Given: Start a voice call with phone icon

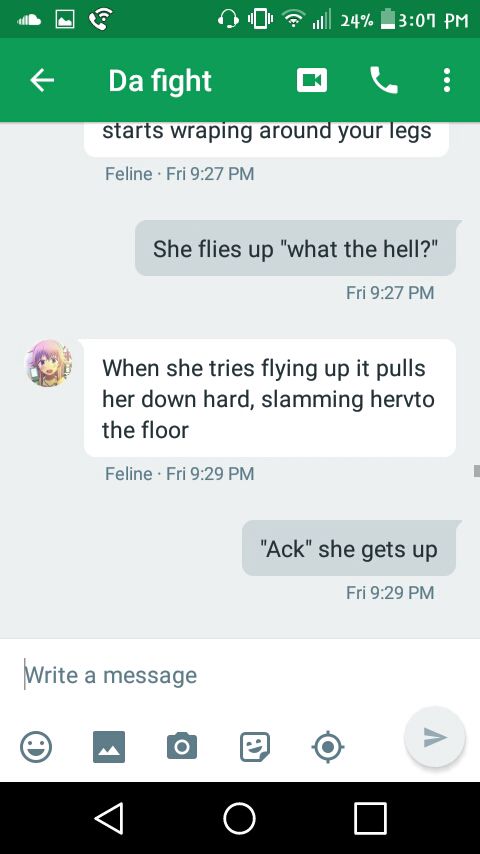Looking at the screenshot, I should click(x=384, y=81).
